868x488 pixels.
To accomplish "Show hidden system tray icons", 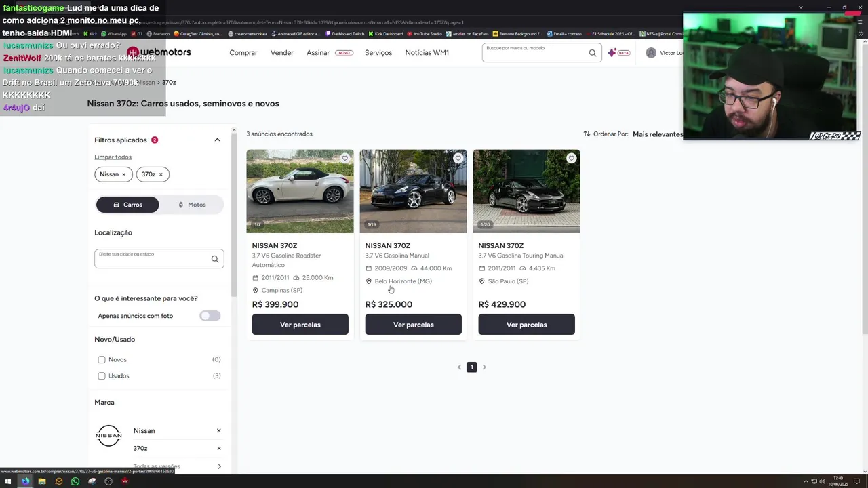I will 806,481.
